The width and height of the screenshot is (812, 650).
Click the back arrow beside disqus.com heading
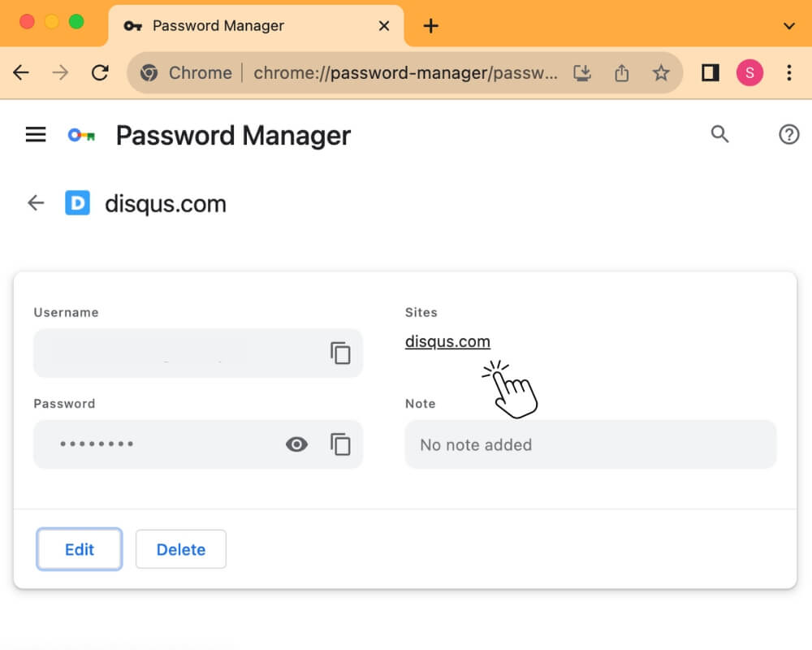(x=35, y=202)
